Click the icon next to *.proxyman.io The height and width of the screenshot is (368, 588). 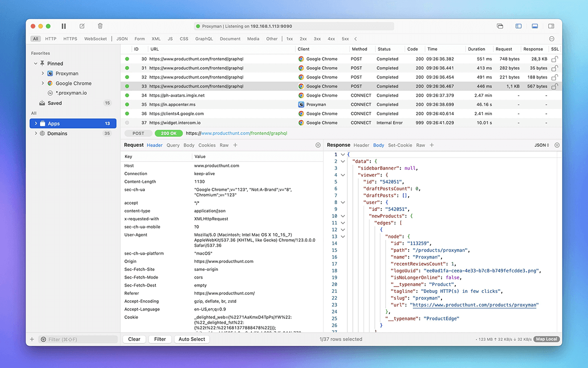50,93
